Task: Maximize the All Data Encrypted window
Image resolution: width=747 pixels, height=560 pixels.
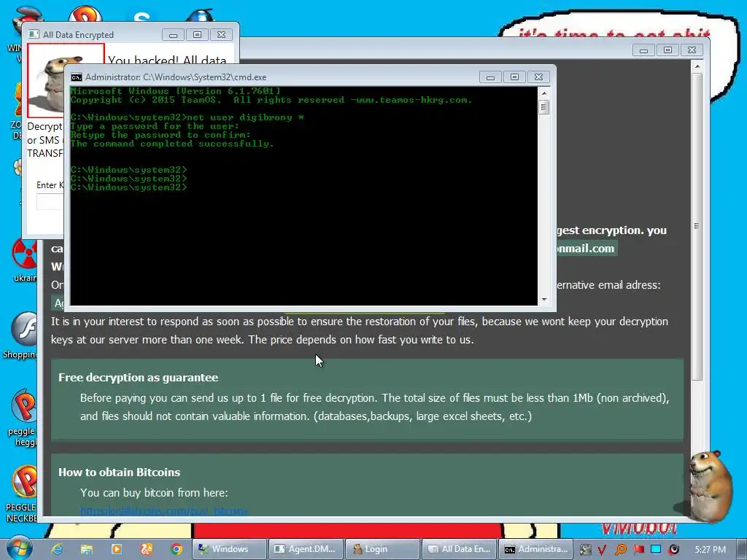Action: [197, 35]
